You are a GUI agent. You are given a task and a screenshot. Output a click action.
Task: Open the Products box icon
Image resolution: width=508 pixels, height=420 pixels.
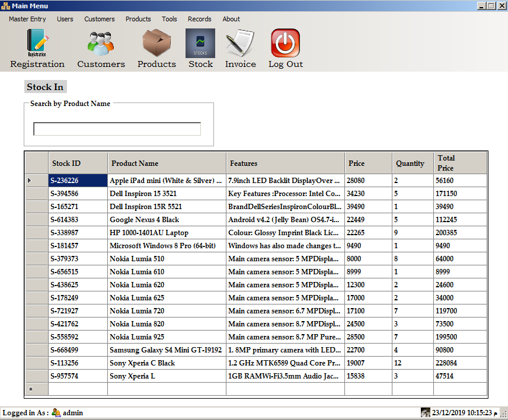point(156,43)
